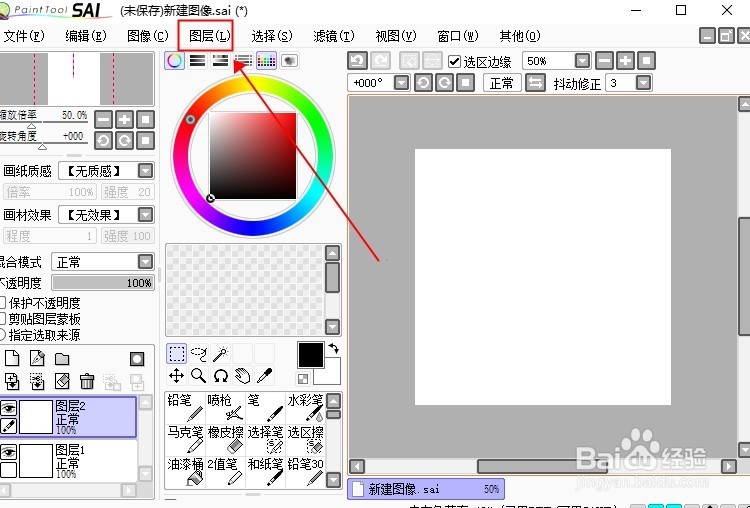
Task: Toggle the color wheel panel icon
Action: (175, 61)
